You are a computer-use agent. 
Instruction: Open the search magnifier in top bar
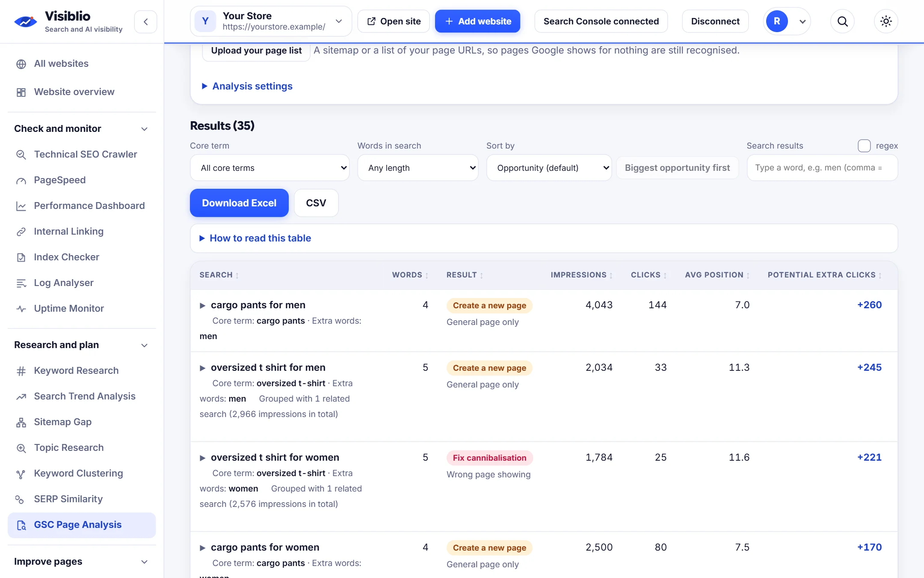(x=842, y=21)
